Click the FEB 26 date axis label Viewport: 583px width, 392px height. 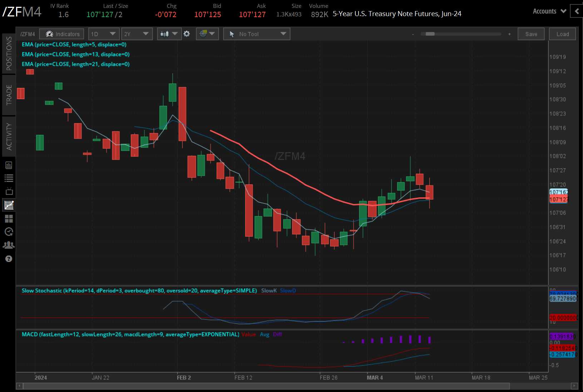coord(328,378)
